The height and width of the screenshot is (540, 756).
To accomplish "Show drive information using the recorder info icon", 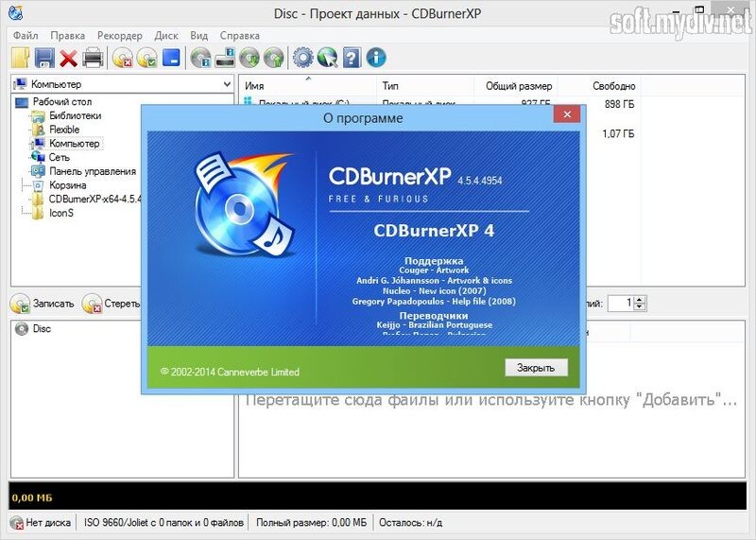I will [x=225, y=58].
